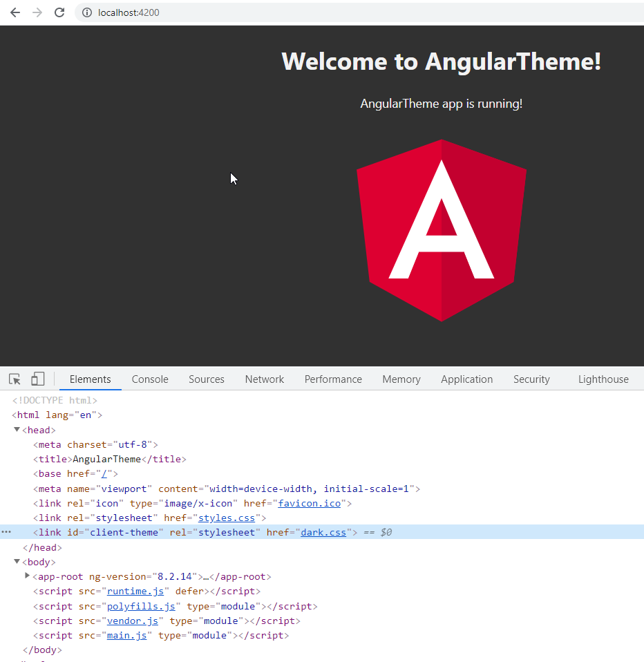The height and width of the screenshot is (662, 644).
Task: Switch to the Application tab
Action: [466, 379]
